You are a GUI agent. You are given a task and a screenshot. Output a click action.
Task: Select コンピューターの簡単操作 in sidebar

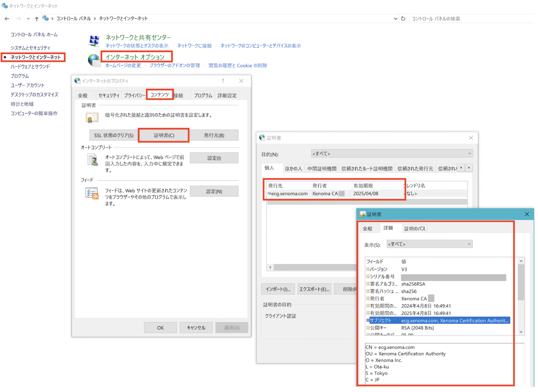click(x=34, y=114)
